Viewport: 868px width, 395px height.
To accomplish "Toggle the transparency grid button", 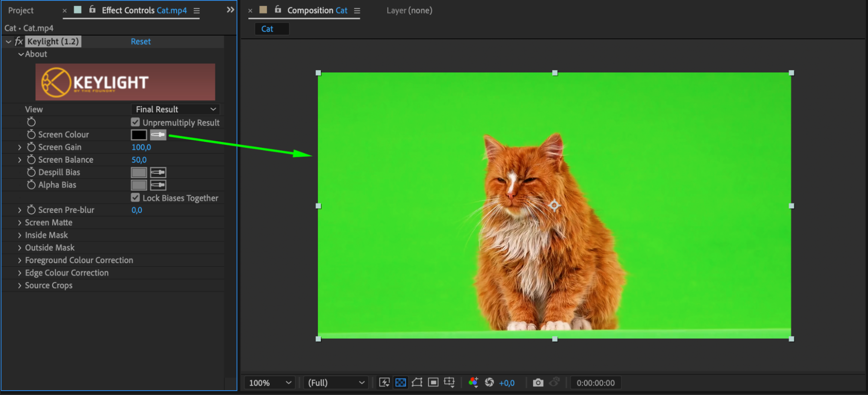I will 400,382.
